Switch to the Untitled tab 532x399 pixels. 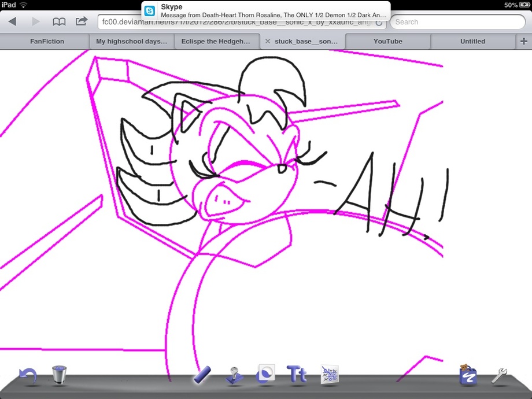pos(472,42)
